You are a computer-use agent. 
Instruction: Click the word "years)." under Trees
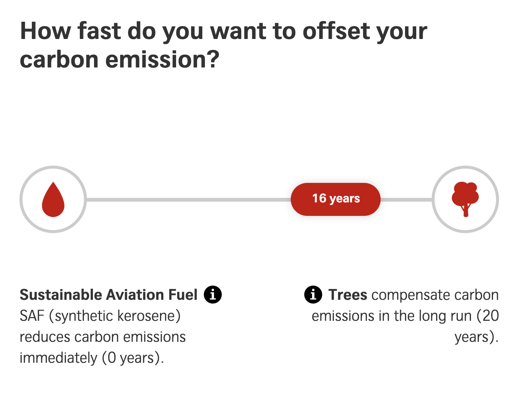pos(477,337)
